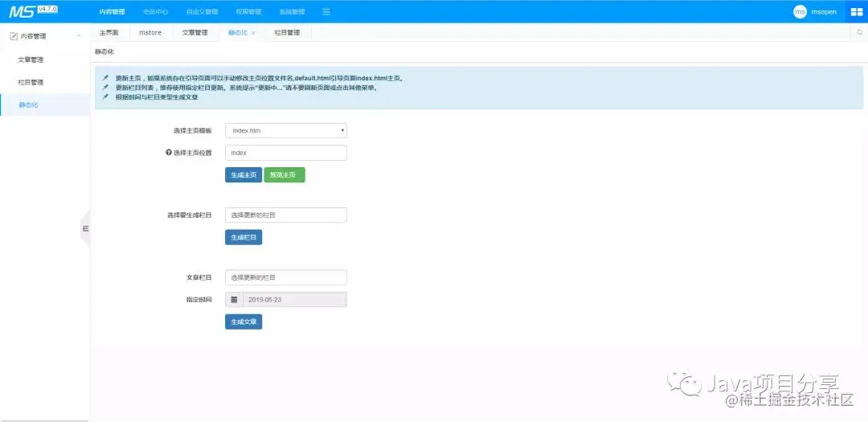Click the 静态化 page heading text
This screenshot has height=422, width=868.
(104, 51)
